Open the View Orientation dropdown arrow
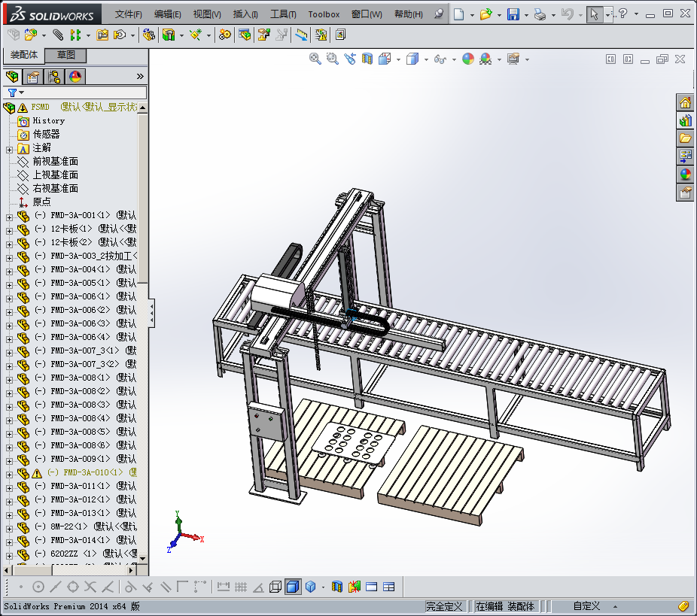Image resolution: width=697 pixels, height=616 pixels. (398, 59)
